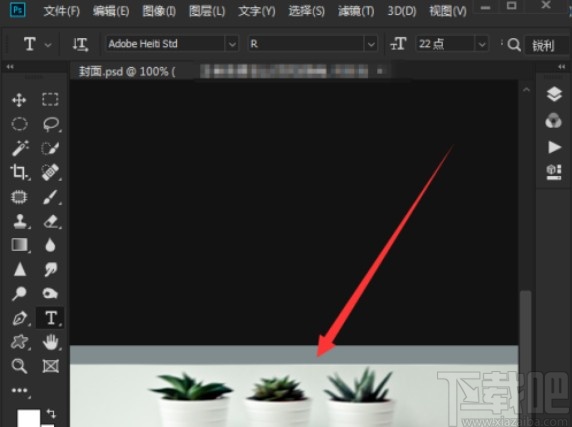Expand the Adobe Heiti Std font dropdown
572x427 pixels.
[232, 44]
